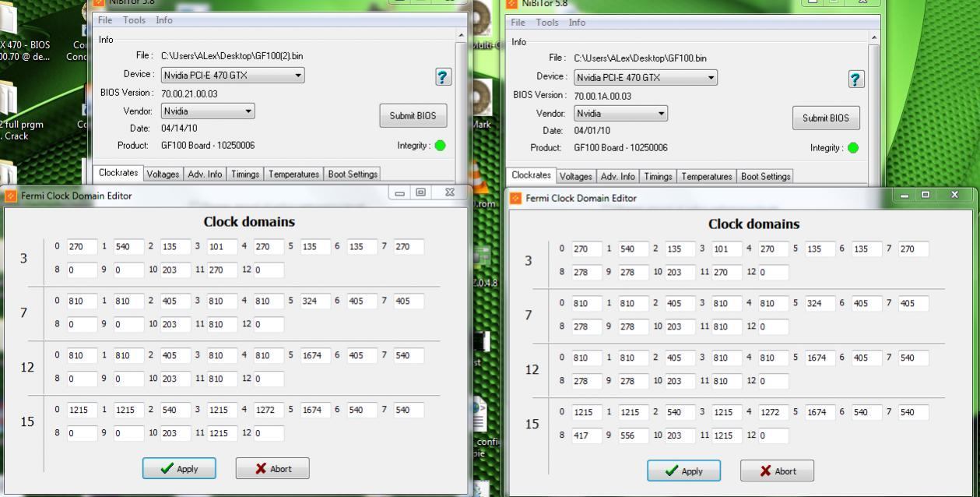The width and height of the screenshot is (980, 497).
Task: Open Tools menu in left NiBiTor window
Action: 134,20
